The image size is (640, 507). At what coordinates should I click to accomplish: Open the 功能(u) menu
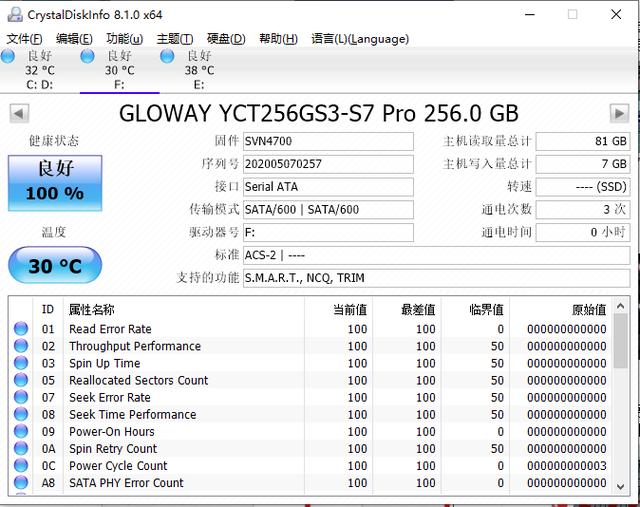click(124, 39)
